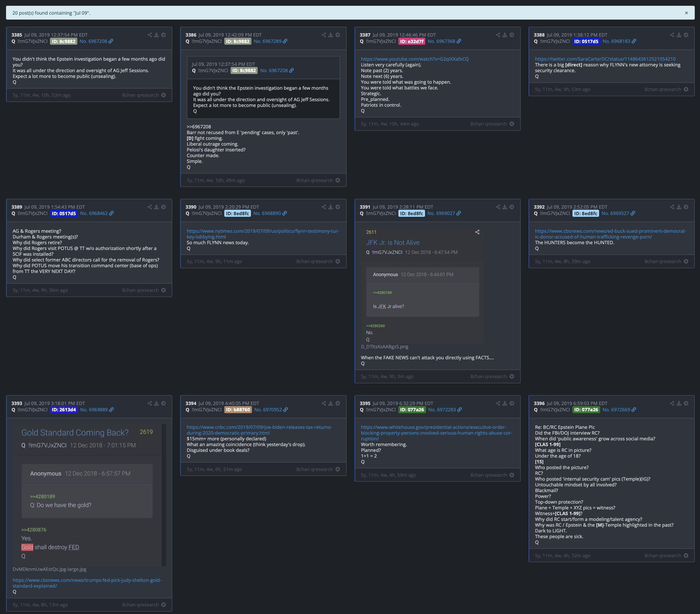Open the nytimes Flynn testimony link
700x614 pixels.
(x=263, y=234)
